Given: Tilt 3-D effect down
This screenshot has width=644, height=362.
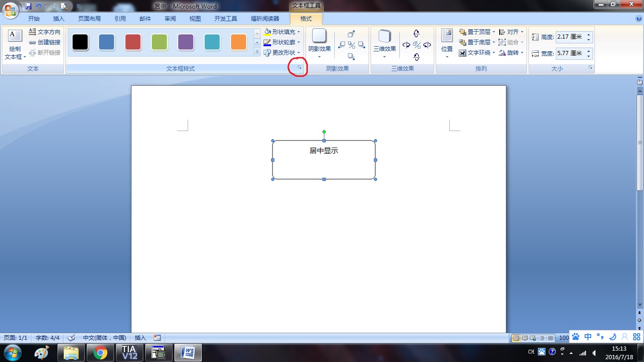Looking at the screenshot, I should [416, 57].
